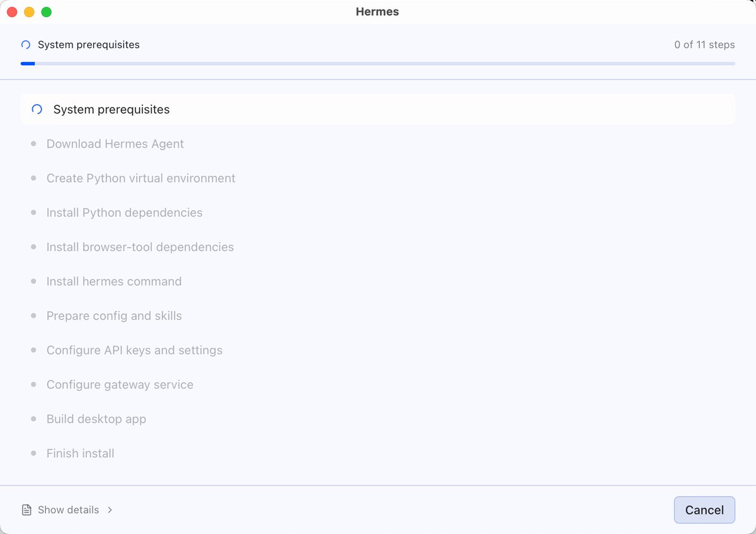Select 'Prepare config and skills' step
Viewport: 756px width, 534px height.
click(x=114, y=316)
